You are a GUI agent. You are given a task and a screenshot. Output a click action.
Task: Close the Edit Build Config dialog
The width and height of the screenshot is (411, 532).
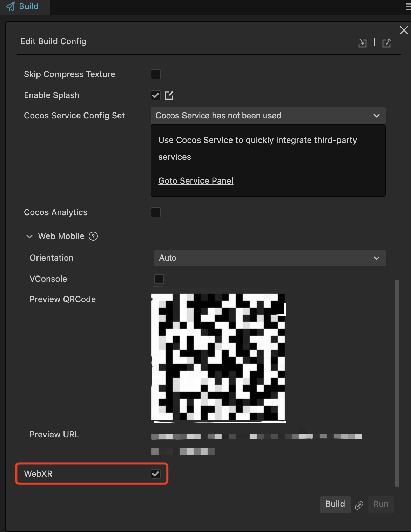point(404,30)
